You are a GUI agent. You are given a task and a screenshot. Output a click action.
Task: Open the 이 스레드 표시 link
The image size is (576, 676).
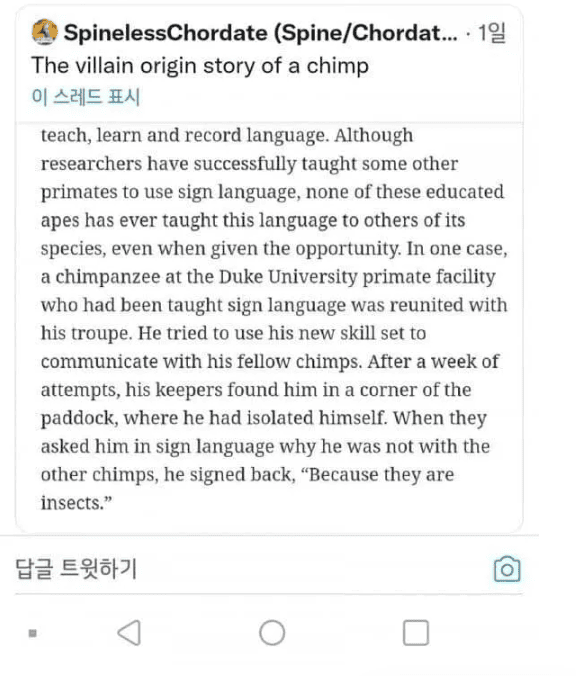point(86,96)
